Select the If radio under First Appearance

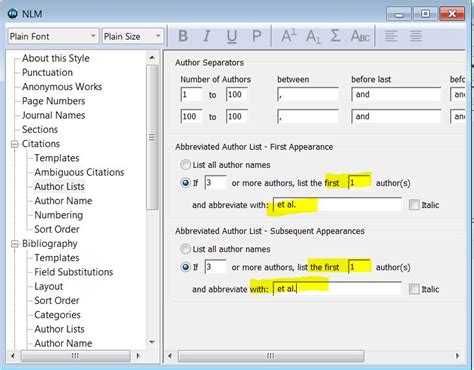tap(185, 183)
